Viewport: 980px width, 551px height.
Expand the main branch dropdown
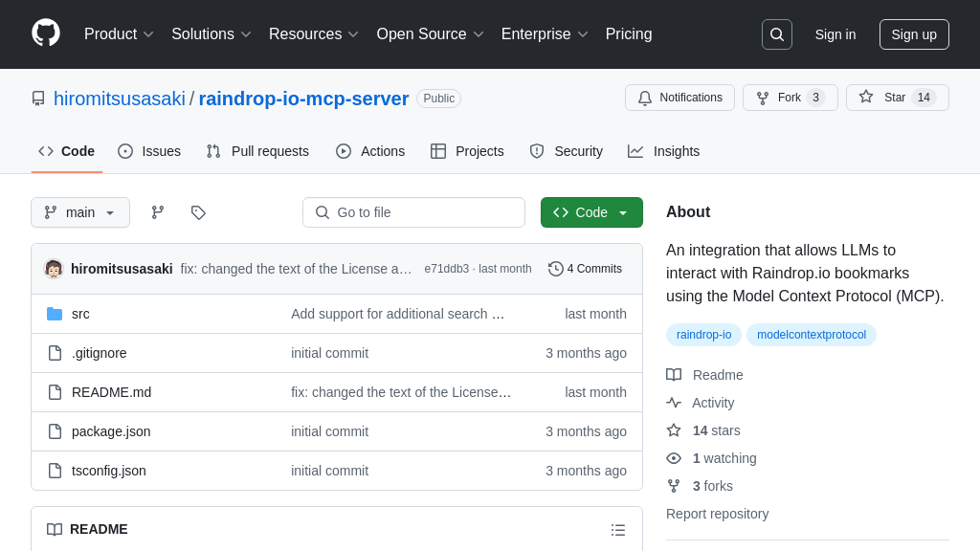coord(80,212)
